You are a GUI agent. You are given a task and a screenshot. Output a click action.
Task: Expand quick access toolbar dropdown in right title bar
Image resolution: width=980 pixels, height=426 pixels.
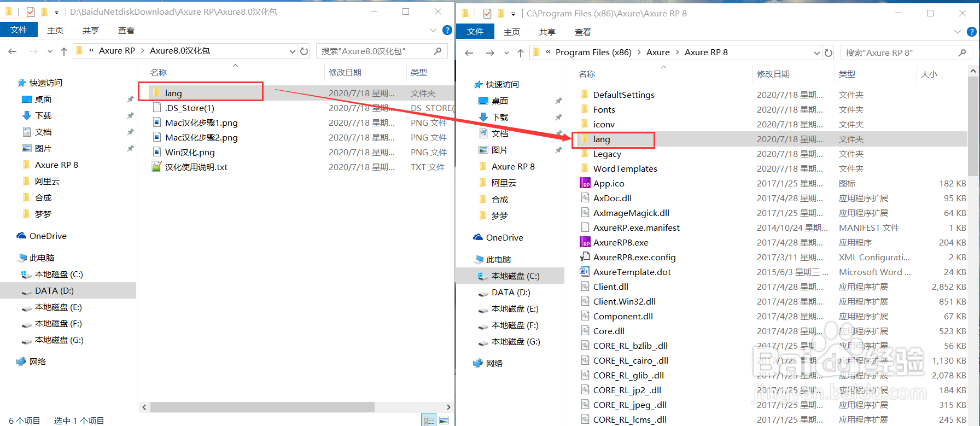(513, 14)
